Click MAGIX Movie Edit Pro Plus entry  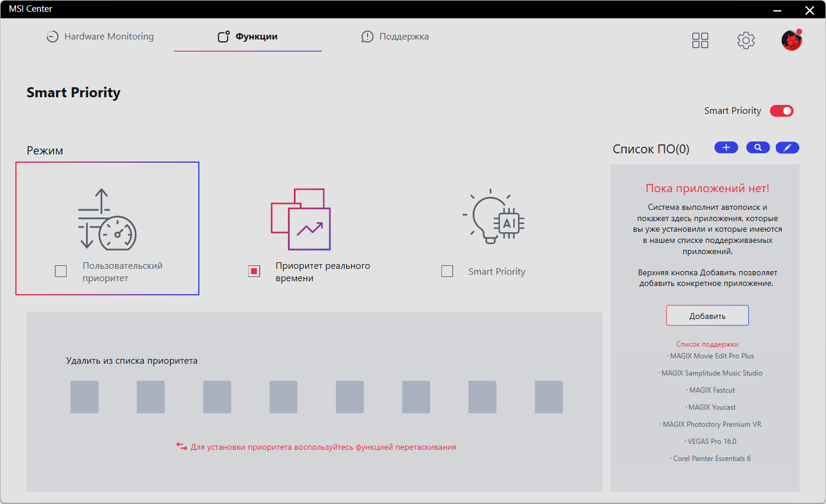pos(711,356)
